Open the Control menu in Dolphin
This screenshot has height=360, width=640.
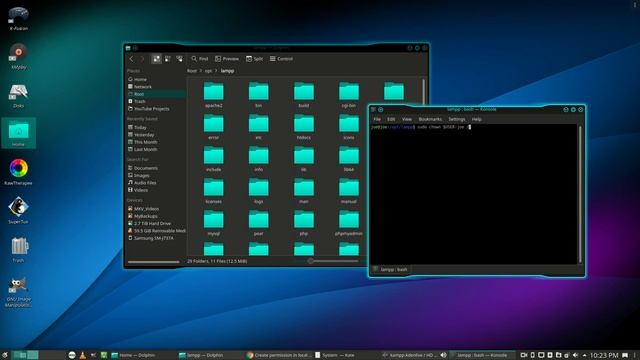click(x=281, y=59)
